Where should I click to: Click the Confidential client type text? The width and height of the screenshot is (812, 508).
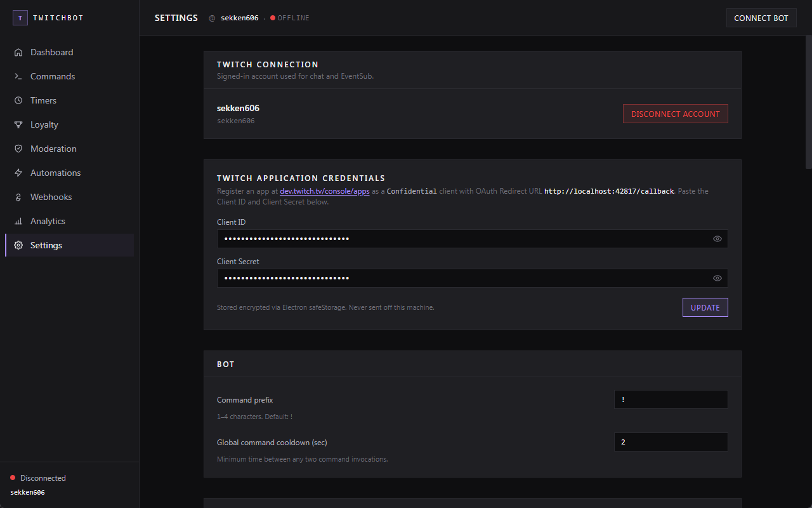pos(412,191)
